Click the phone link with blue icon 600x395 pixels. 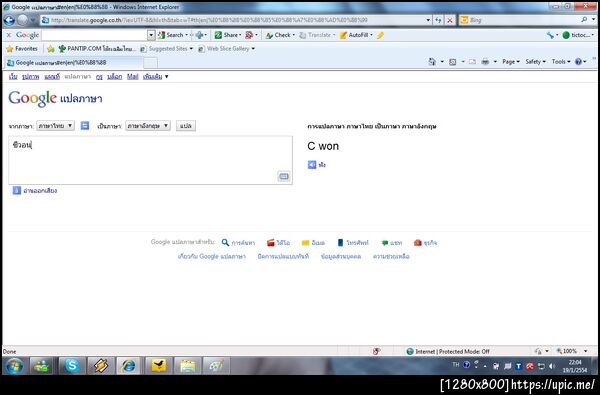[353, 243]
